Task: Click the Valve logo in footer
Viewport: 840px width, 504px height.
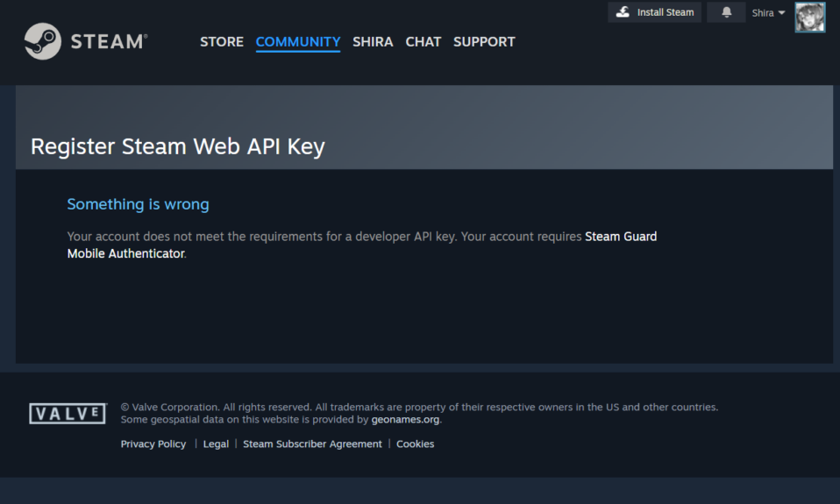Action: point(68,414)
